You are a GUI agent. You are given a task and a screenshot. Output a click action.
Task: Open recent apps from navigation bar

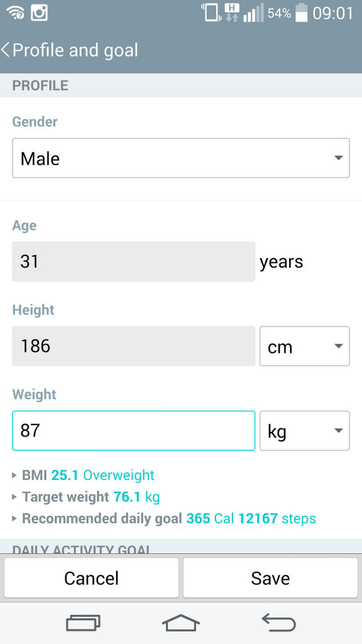(84, 623)
